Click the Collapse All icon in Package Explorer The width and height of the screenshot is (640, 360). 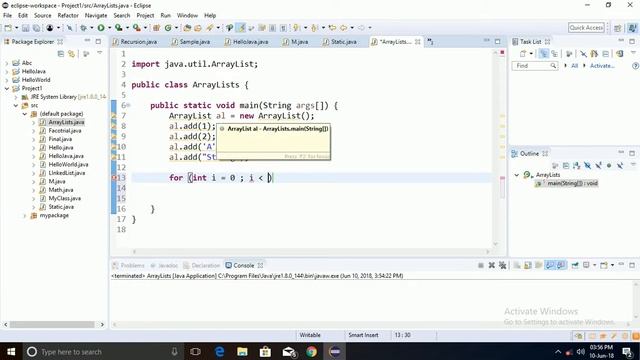61,54
